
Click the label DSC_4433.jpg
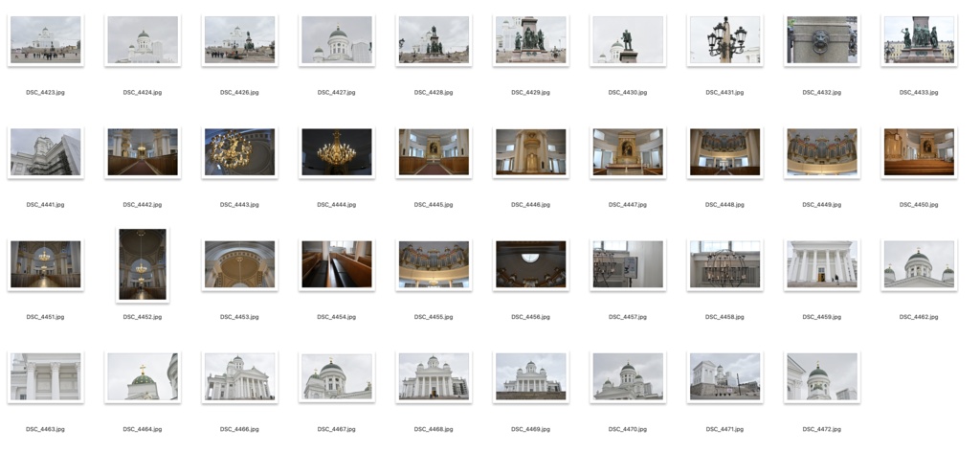click(x=919, y=93)
